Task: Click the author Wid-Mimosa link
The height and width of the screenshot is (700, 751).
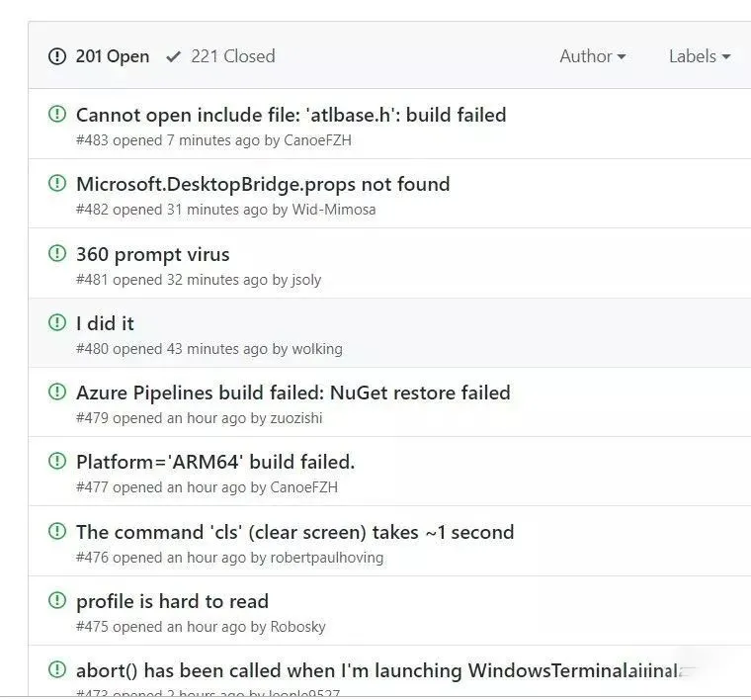Action: (334, 210)
